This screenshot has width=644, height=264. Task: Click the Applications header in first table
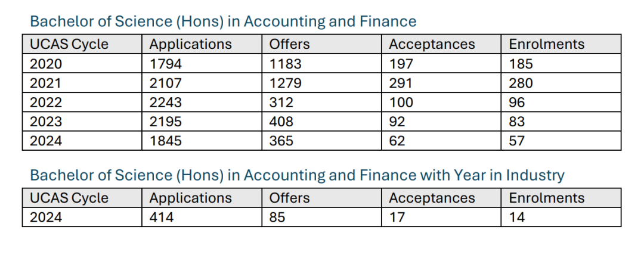coord(202,44)
